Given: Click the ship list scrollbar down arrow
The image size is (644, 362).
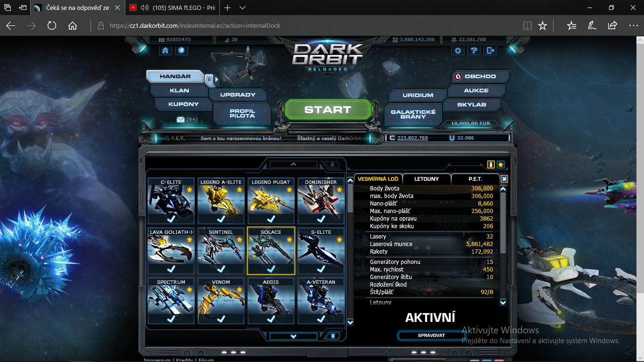Looking at the screenshot, I should pos(350,322).
